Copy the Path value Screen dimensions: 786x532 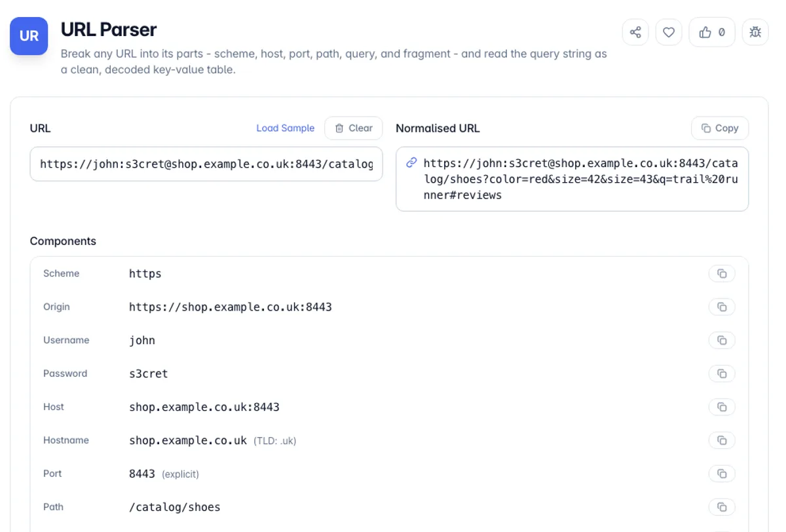point(722,507)
